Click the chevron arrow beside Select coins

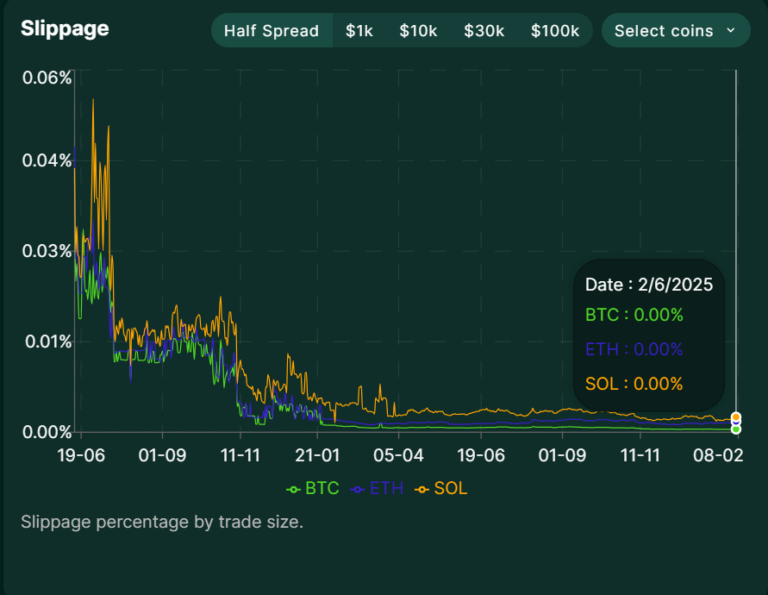(x=730, y=31)
